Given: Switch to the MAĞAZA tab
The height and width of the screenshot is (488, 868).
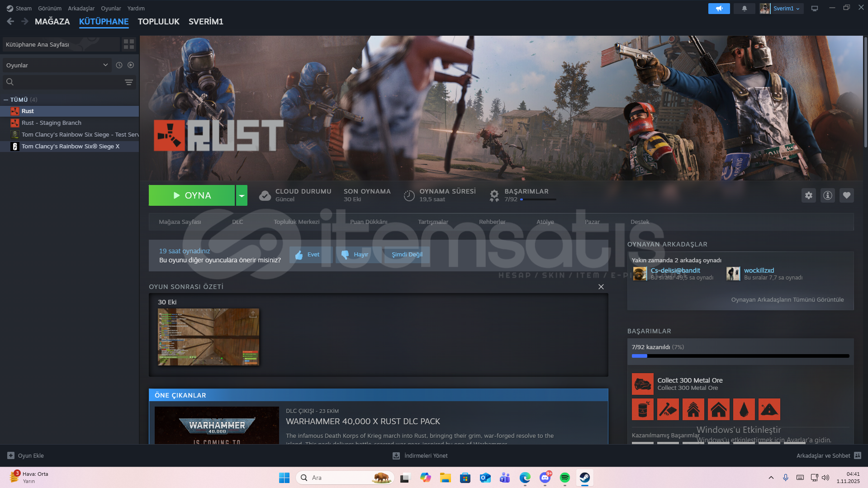Looking at the screenshot, I should (52, 22).
